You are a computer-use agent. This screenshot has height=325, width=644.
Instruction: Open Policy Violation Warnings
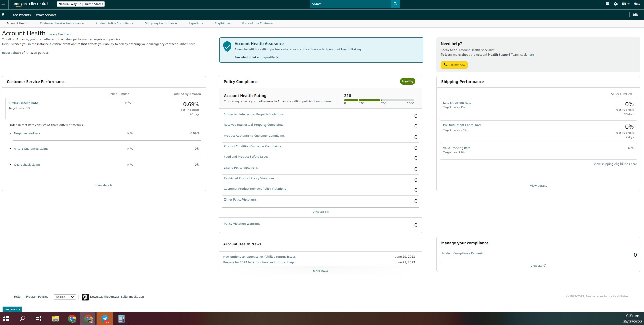(242, 224)
